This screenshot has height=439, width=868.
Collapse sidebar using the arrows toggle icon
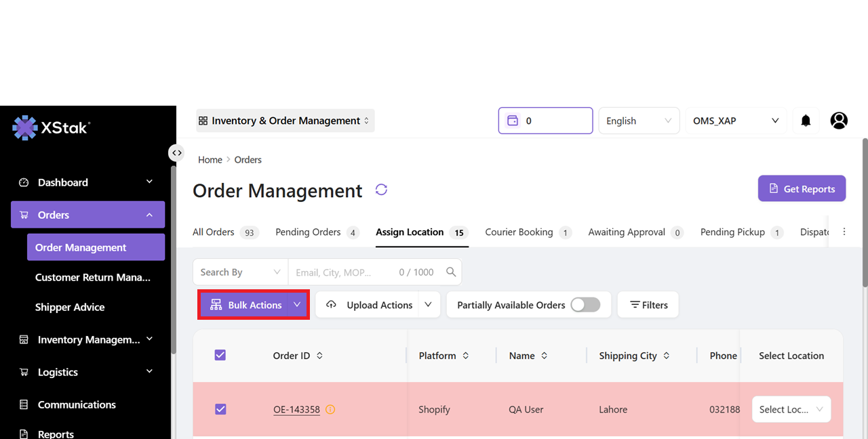pyautogui.click(x=176, y=153)
